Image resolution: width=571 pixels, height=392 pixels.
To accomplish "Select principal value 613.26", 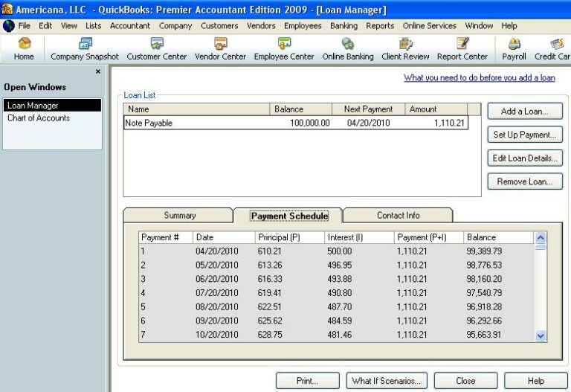I will coord(270,265).
